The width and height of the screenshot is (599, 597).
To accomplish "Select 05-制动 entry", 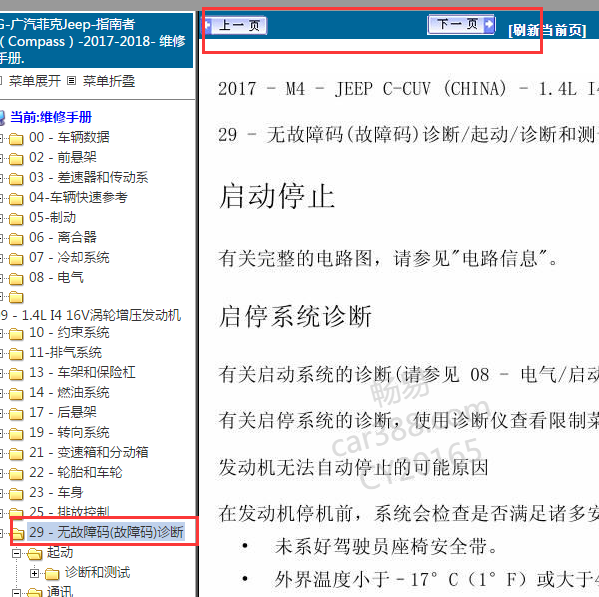I will (52, 217).
